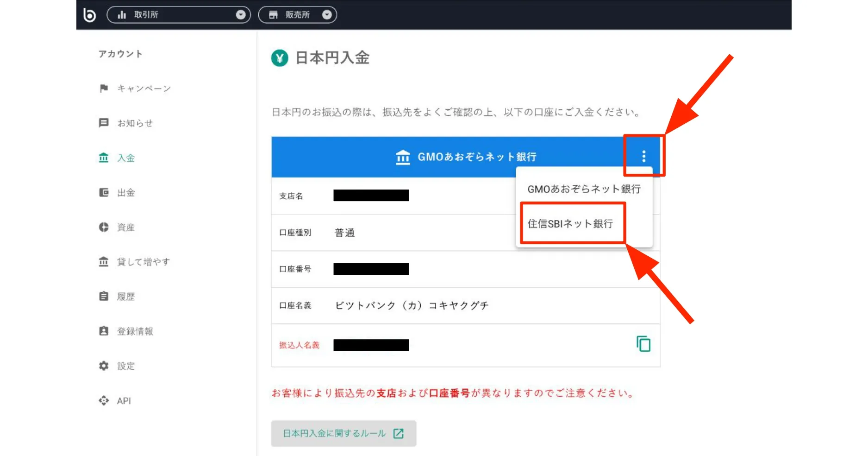Open the API section in sidebar
868x456 pixels.
[x=124, y=401]
